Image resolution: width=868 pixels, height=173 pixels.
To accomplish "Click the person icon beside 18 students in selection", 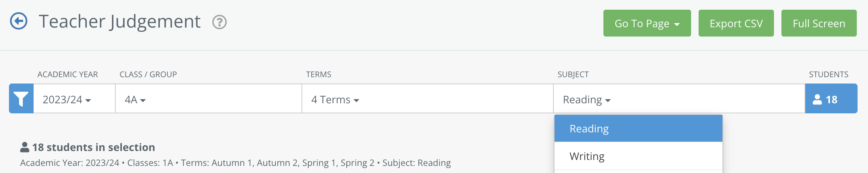I will point(25,147).
